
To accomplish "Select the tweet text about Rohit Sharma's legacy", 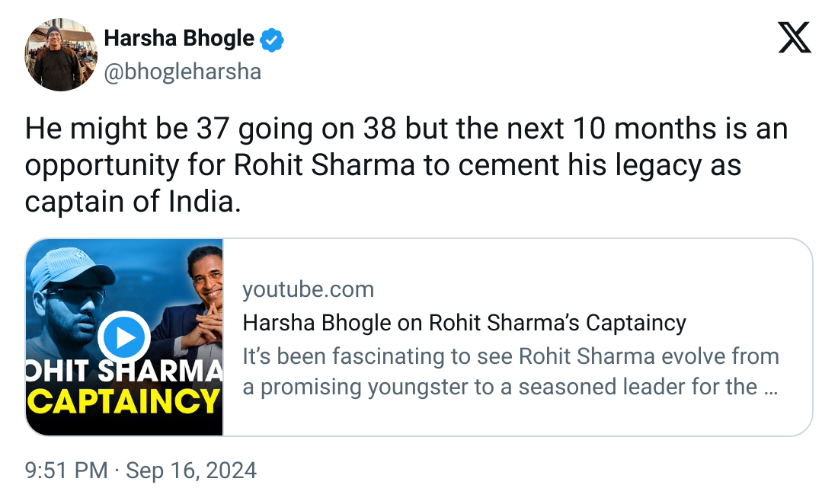I will (x=404, y=164).
